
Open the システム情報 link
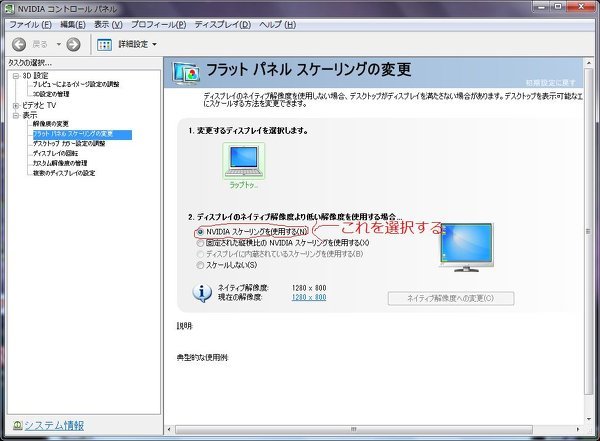click(x=54, y=426)
